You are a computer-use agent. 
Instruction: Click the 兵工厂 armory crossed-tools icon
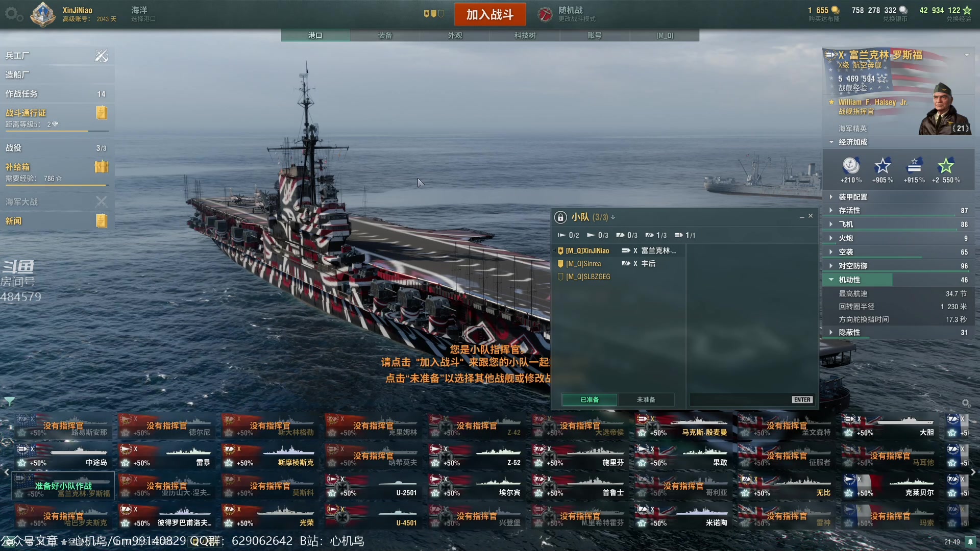102,56
